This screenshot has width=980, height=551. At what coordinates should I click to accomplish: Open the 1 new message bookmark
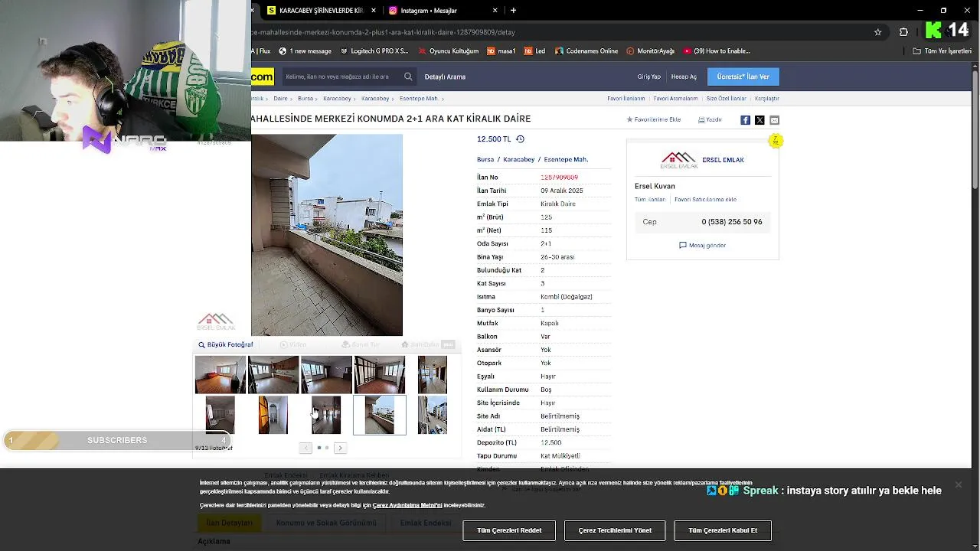305,51
